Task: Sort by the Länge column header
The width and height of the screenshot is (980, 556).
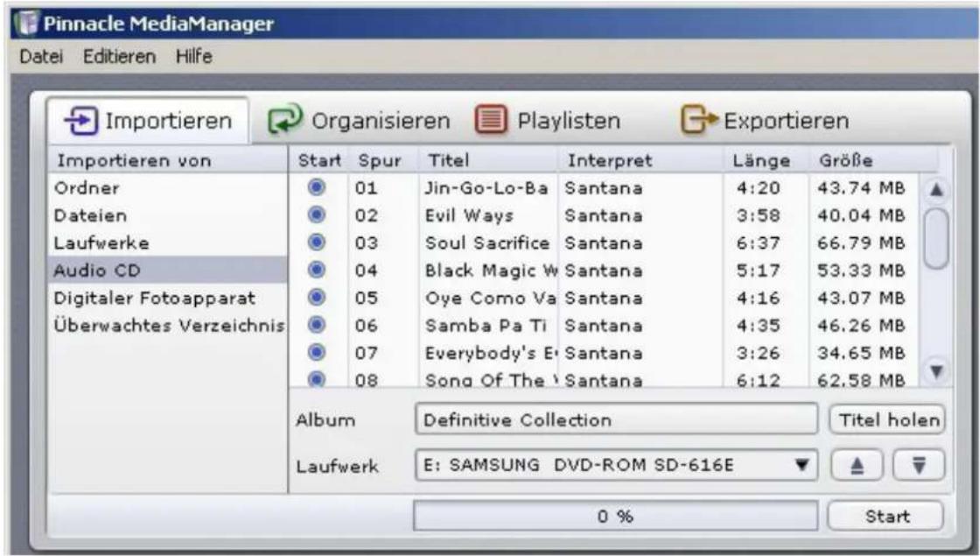Action: (766, 161)
